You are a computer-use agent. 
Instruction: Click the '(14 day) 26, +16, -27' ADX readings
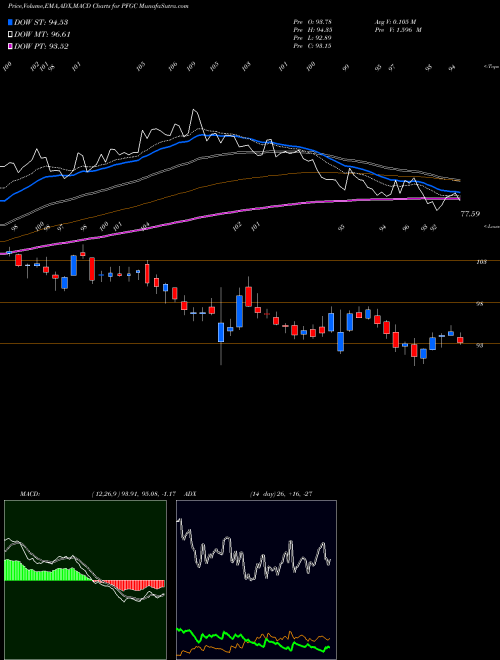tap(281, 493)
